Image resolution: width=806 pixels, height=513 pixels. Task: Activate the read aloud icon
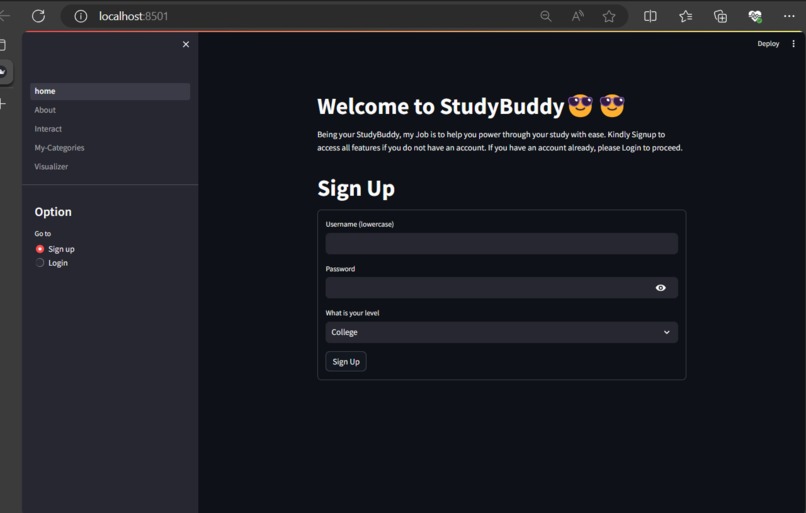coord(577,16)
